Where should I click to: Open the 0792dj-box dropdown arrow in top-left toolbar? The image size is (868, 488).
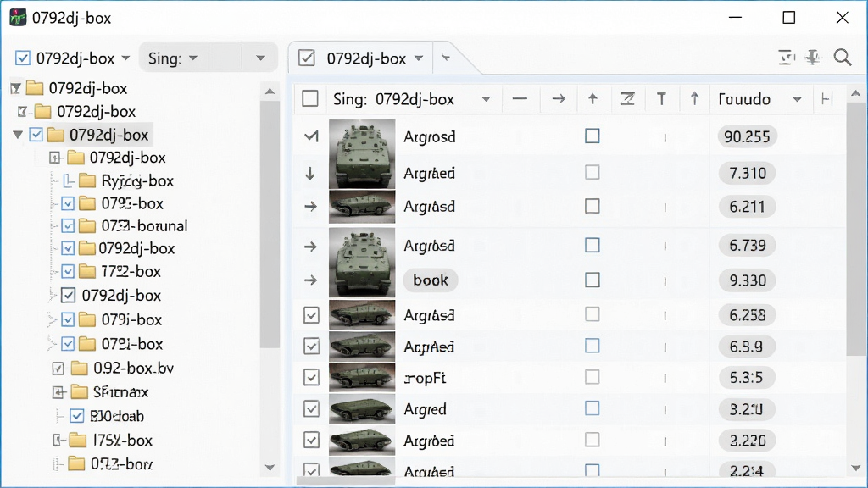click(x=125, y=58)
